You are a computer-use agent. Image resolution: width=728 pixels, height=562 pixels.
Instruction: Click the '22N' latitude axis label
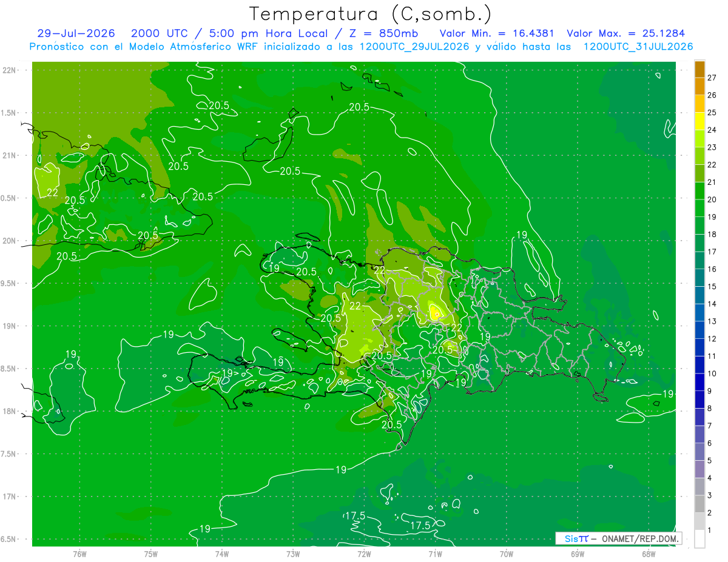click(x=8, y=70)
